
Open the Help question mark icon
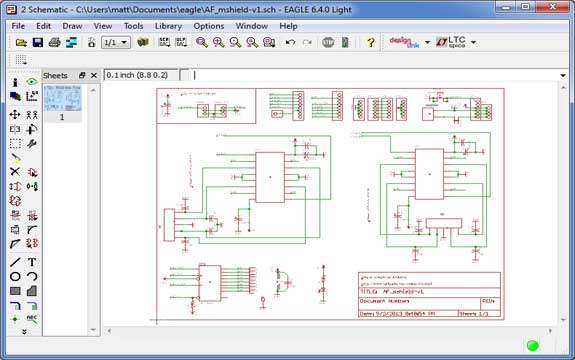[x=370, y=43]
